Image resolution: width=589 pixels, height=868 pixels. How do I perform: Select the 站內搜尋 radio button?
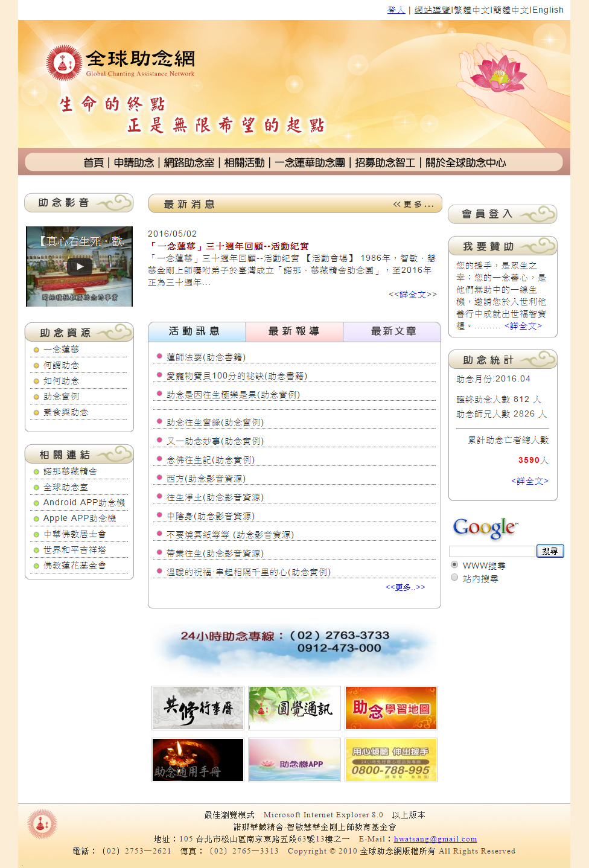click(x=454, y=578)
